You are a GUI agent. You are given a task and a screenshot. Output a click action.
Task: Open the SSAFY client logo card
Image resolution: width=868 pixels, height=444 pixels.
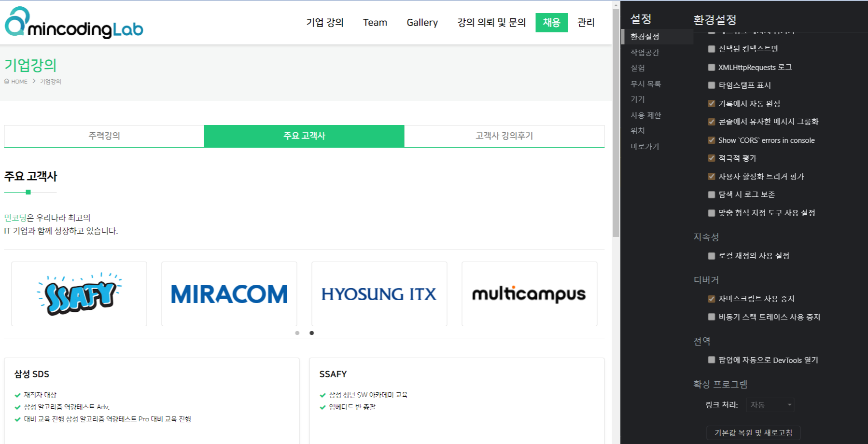79,294
